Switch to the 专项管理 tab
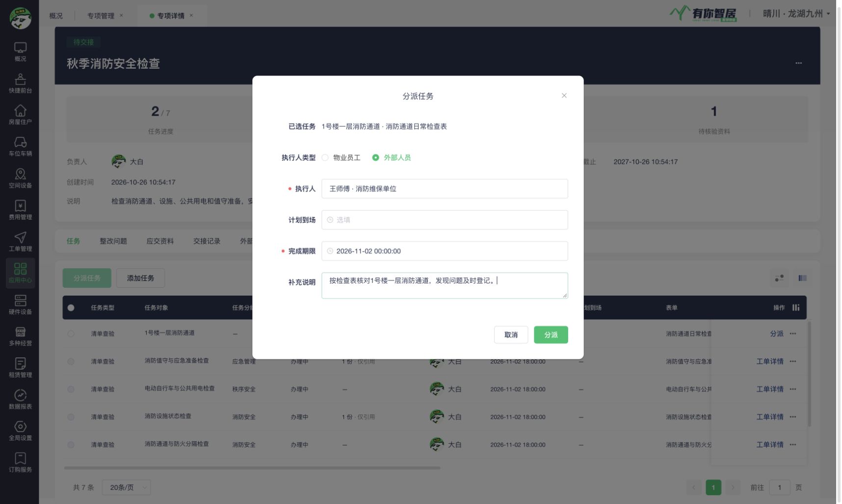Screen dimensions: 842x504 (x=101, y=16)
